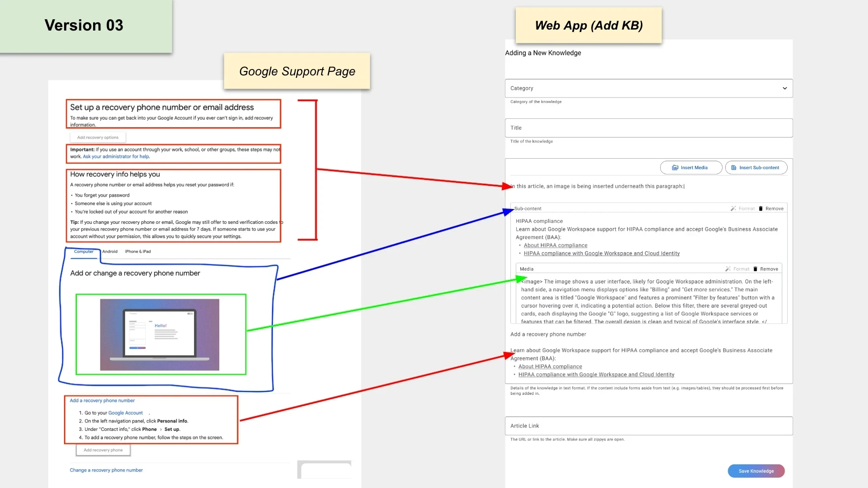Image resolution: width=868 pixels, height=488 pixels.
Task: Open the Google Account link in step 1
Action: (126, 413)
